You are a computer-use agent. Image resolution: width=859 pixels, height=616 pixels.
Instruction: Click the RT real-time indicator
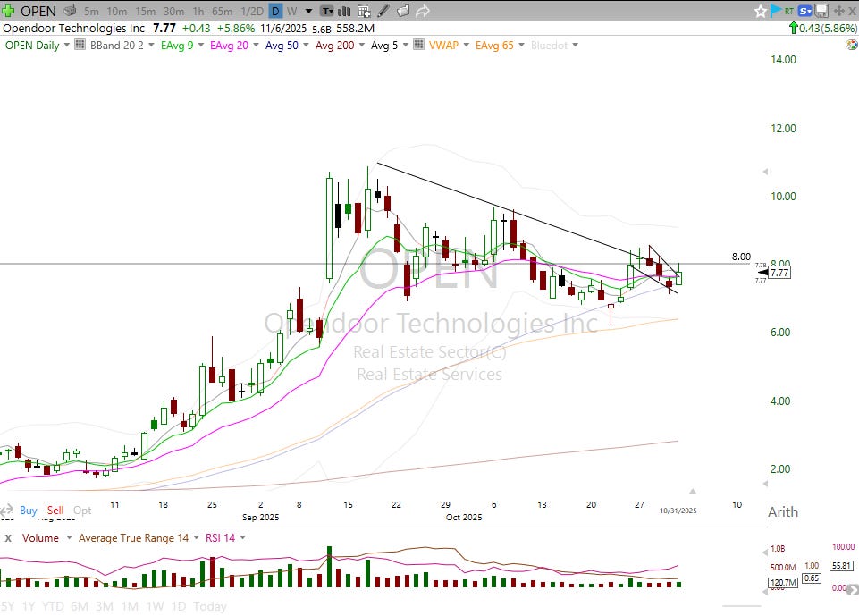coord(789,11)
